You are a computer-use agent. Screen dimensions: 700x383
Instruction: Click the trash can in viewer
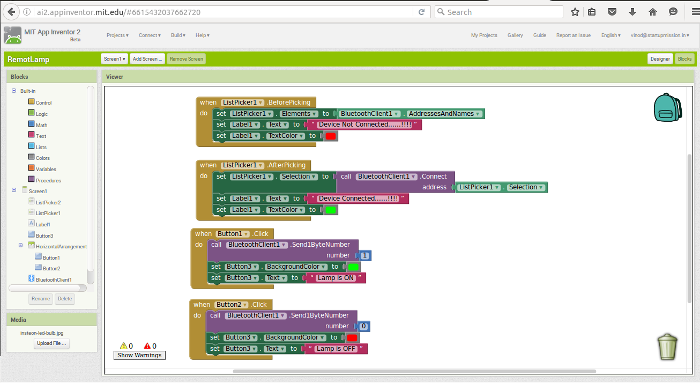point(667,347)
